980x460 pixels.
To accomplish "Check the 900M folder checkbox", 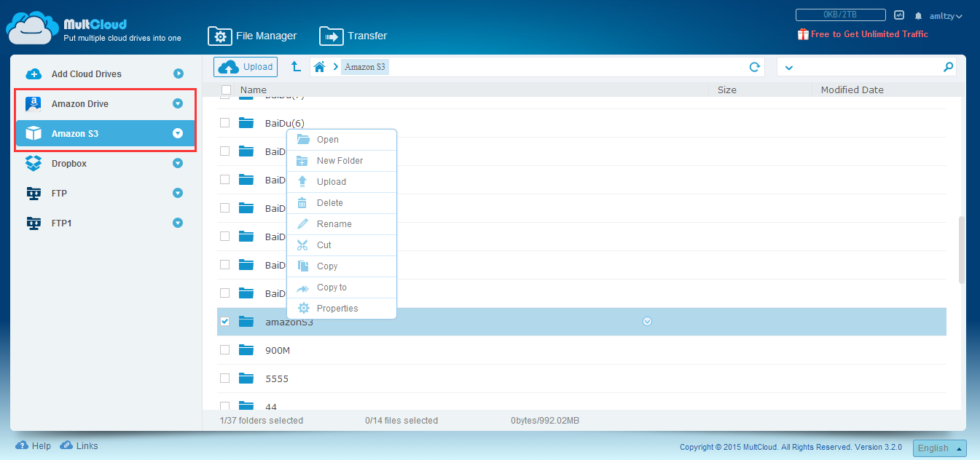I will pyautogui.click(x=225, y=350).
